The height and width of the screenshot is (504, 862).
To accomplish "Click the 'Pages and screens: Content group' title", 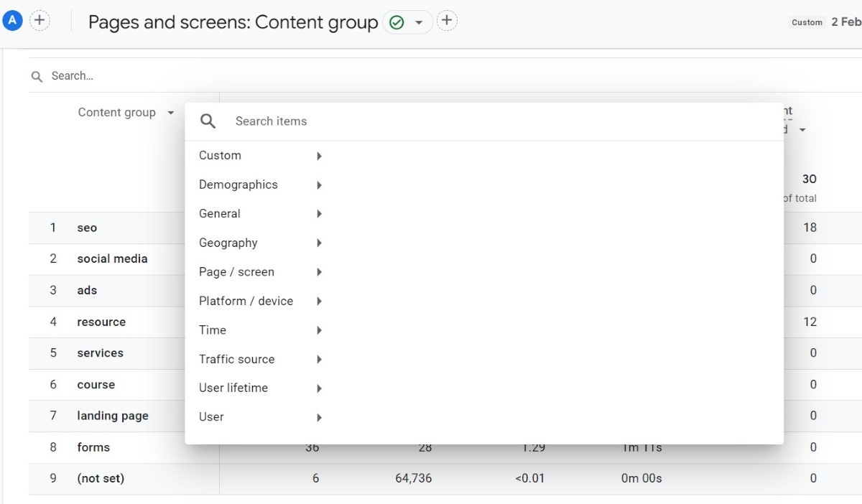I will point(233,22).
